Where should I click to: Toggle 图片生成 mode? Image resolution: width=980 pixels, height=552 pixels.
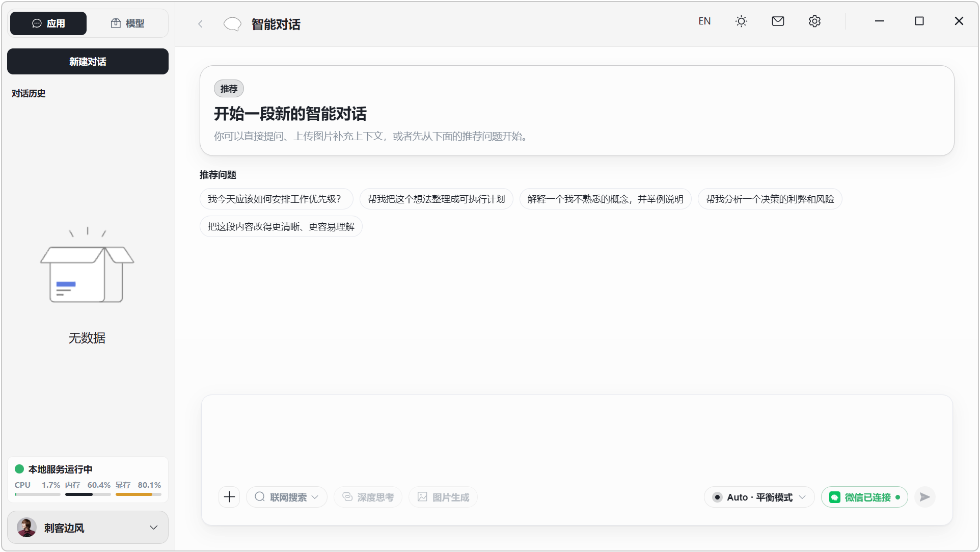click(x=443, y=497)
